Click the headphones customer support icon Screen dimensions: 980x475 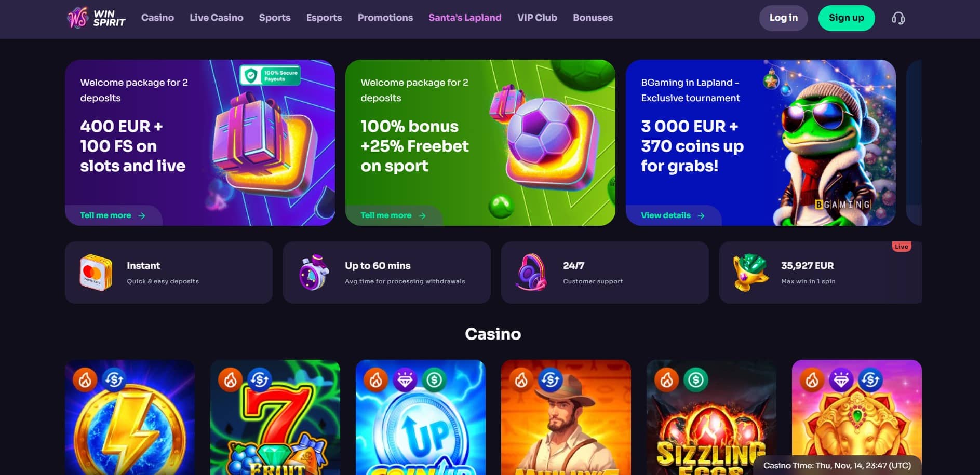click(x=531, y=273)
